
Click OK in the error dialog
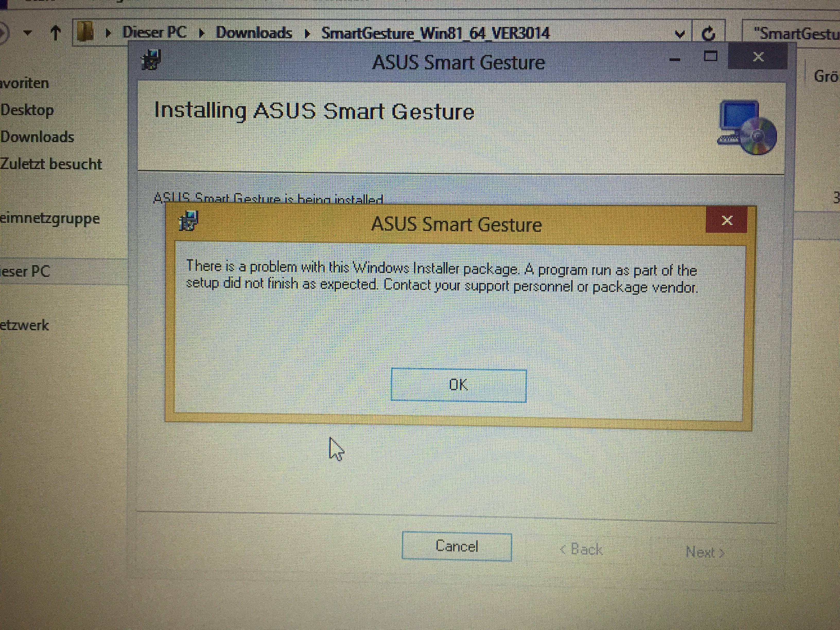(x=458, y=385)
